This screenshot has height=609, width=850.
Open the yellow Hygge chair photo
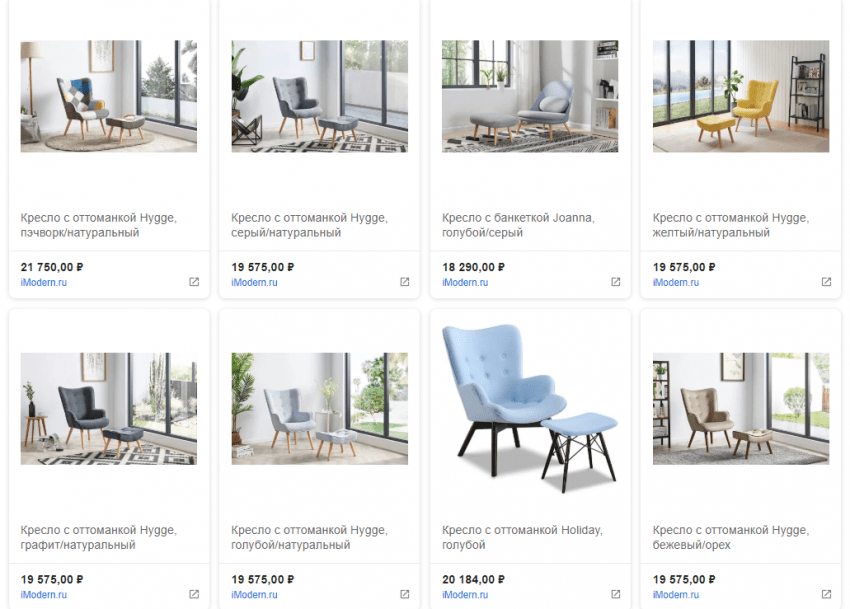pos(741,96)
